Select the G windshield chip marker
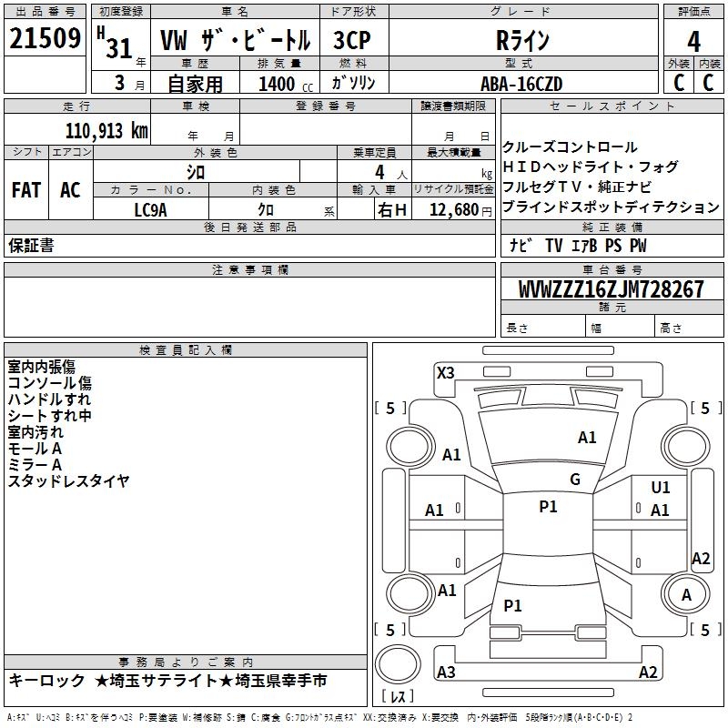728x728 pixels. [x=574, y=480]
